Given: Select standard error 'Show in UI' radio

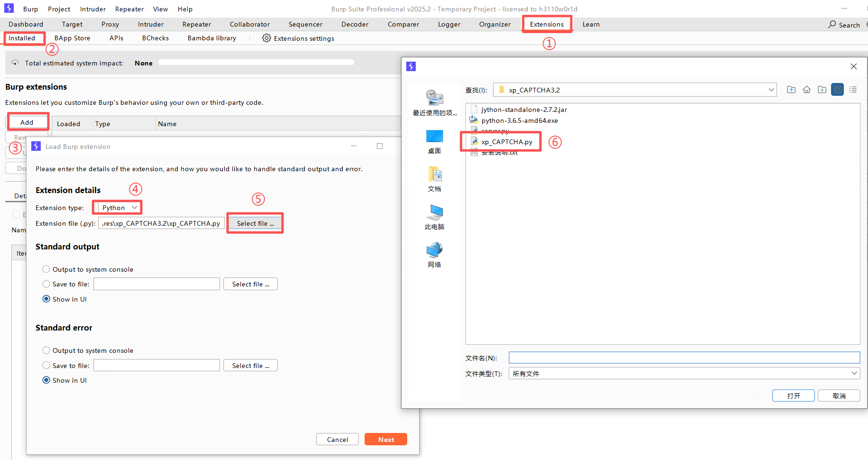Looking at the screenshot, I should click(46, 380).
